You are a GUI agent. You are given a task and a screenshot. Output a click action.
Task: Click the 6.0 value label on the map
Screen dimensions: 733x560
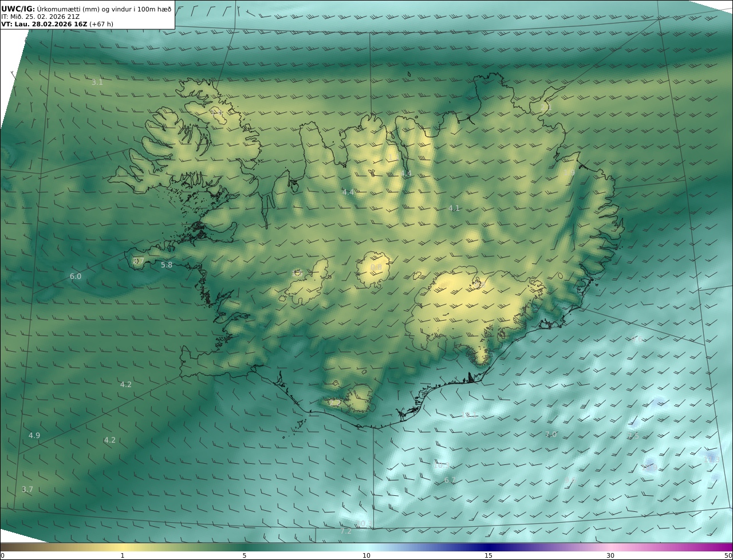76,277
